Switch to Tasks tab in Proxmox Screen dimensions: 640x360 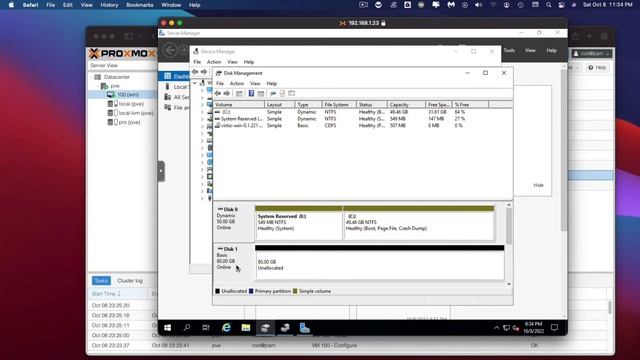[101, 280]
